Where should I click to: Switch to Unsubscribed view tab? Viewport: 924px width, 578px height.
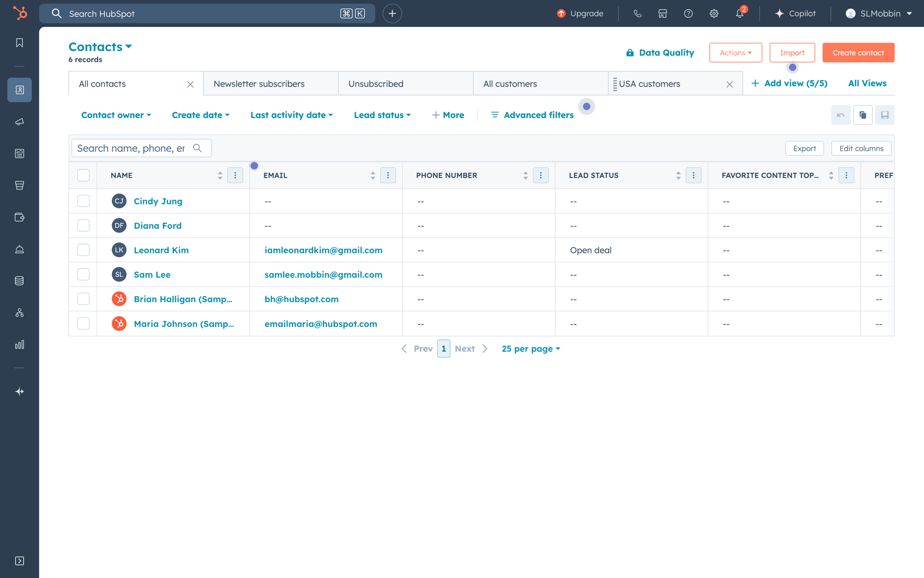pos(406,84)
